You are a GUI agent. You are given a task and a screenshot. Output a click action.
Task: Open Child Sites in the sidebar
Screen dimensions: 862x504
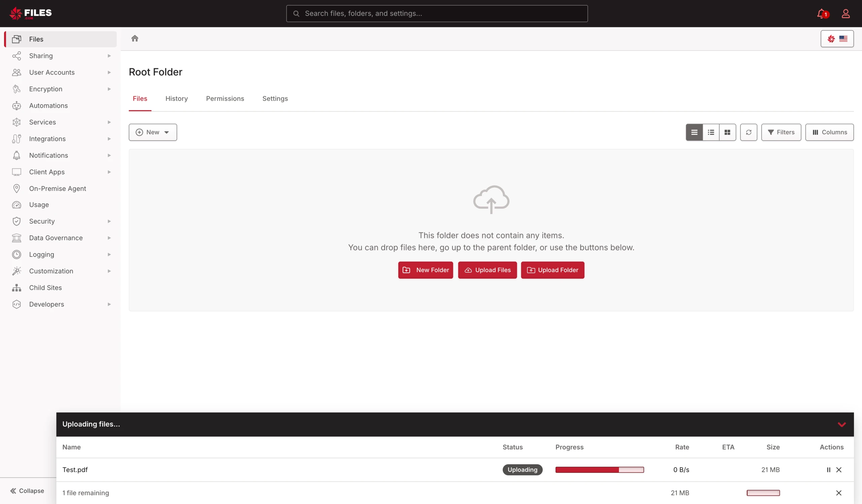[60, 288]
